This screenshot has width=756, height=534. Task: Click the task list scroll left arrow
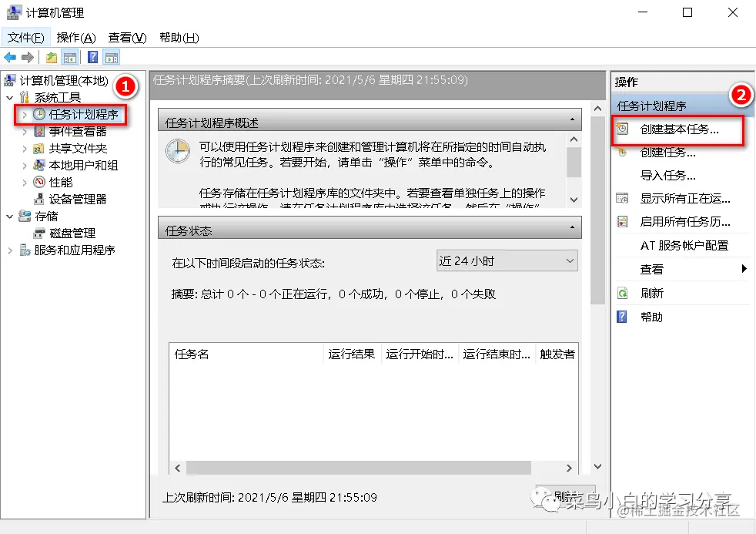178,468
